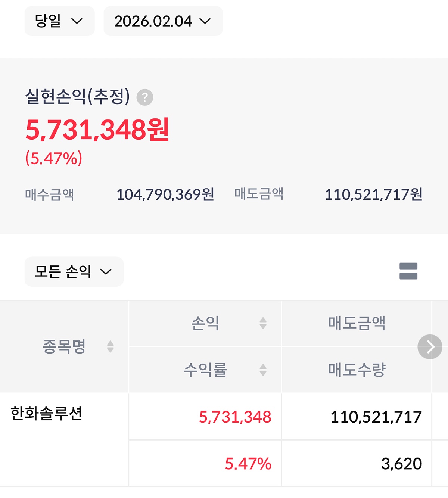This screenshot has width=448, height=498.
Task: Click the 104,790,369원 purchase amount
Action: coord(165,194)
